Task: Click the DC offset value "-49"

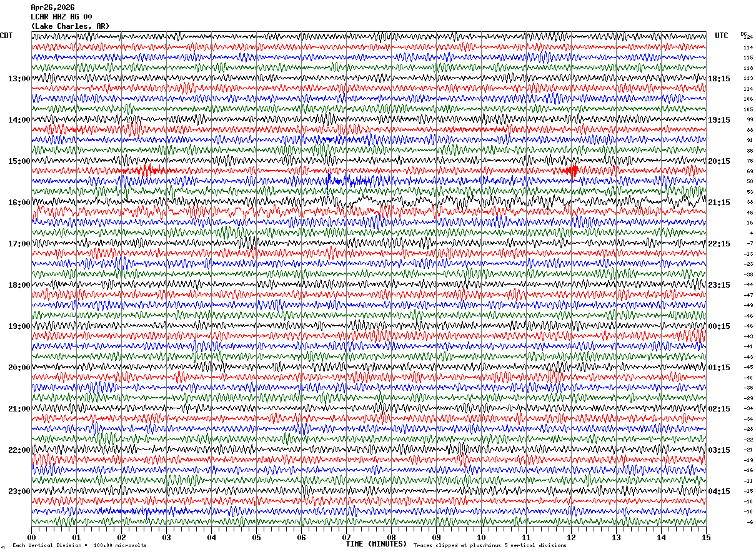Action: click(749, 306)
